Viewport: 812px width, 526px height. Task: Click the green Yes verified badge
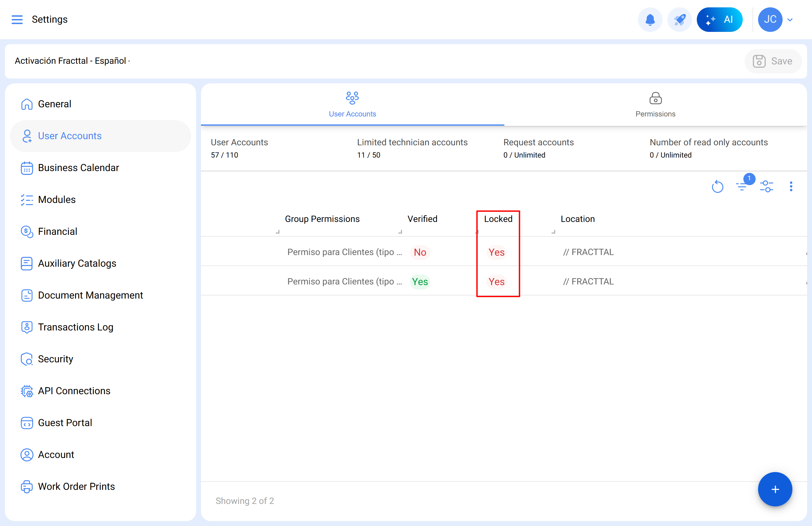(420, 282)
